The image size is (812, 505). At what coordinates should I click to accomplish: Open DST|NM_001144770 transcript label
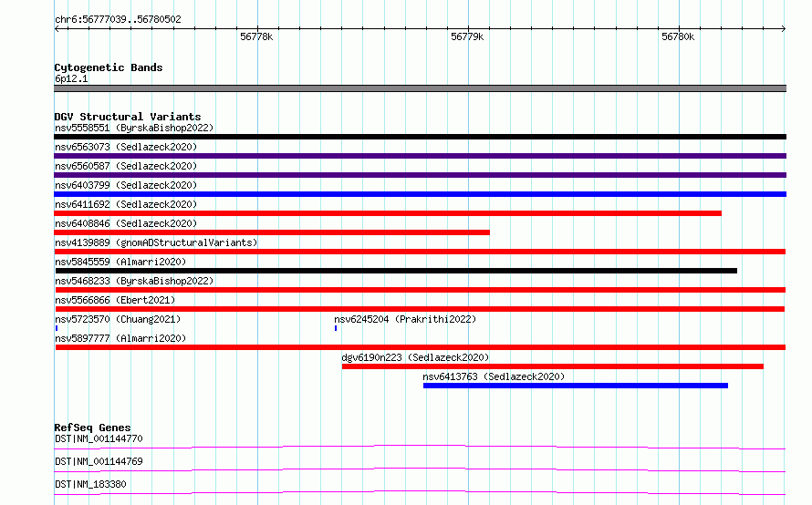[x=99, y=438]
